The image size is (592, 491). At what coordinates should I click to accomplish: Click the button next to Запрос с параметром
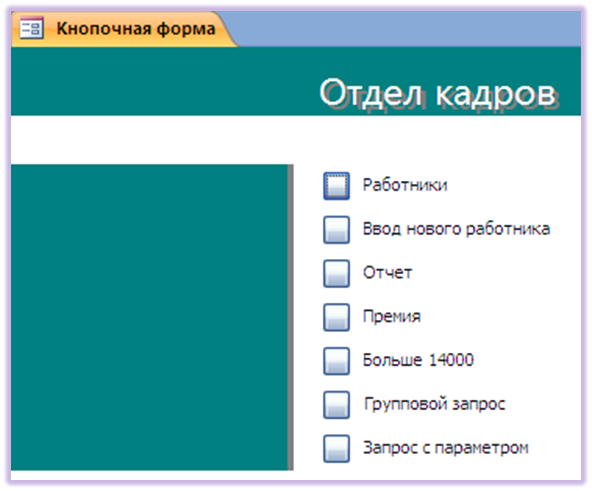point(336,449)
